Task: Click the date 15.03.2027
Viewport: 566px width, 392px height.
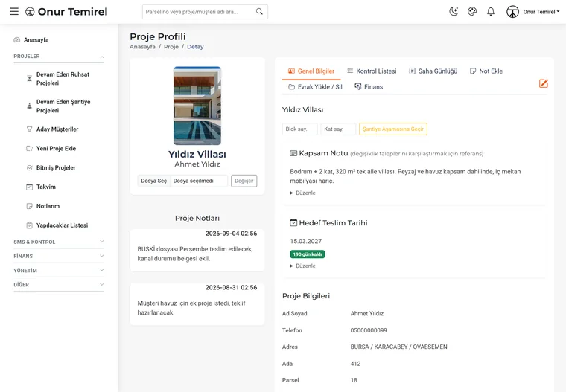Action: pyautogui.click(x=306, y=241)
